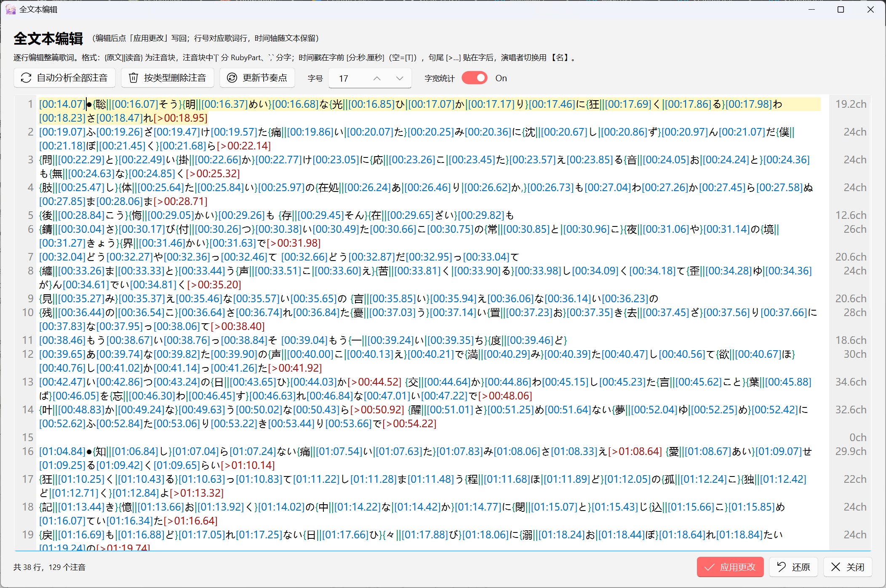This screenshot has height=588, width=886.
Task: Increase font size with the up chevron
Action: (377, 78)
